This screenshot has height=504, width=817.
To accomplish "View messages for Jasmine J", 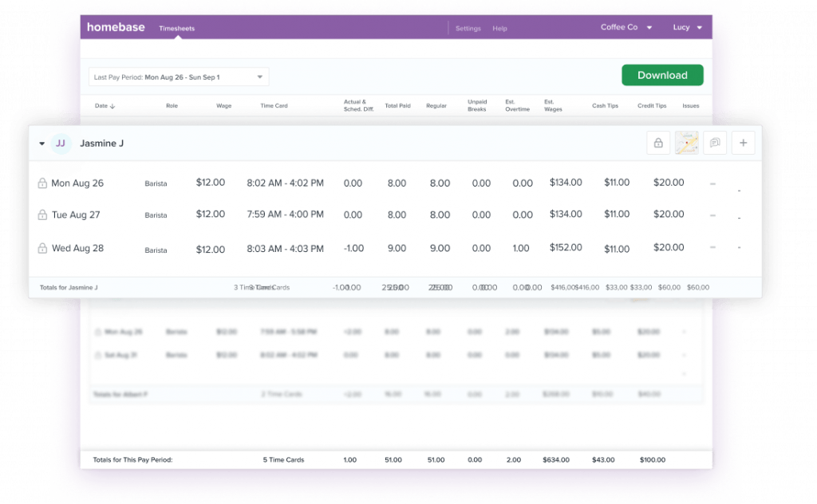I will click(x=715, y=142).
